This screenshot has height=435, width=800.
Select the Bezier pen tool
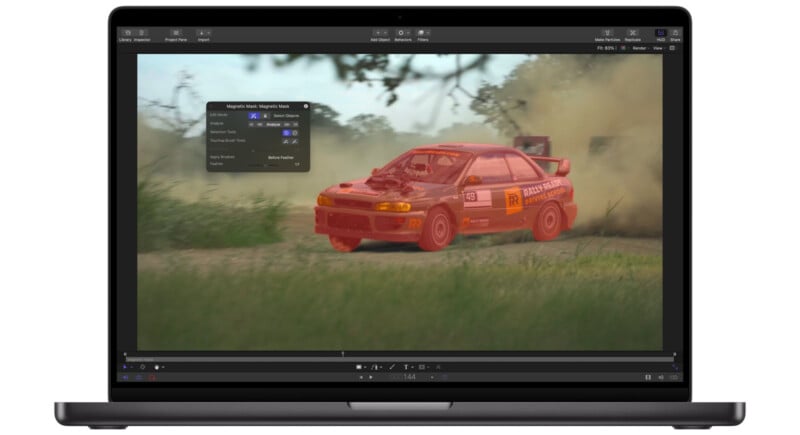pyautogui.click(x=374, y=367)
